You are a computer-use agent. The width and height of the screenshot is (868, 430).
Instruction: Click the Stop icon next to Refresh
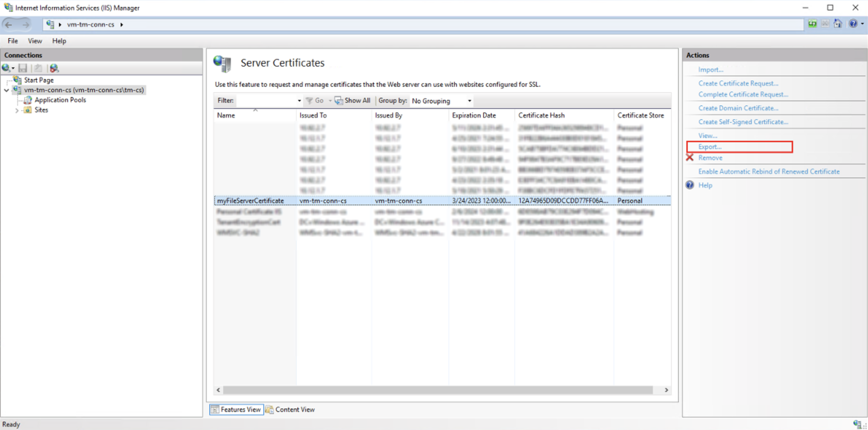tap(825, 24)
